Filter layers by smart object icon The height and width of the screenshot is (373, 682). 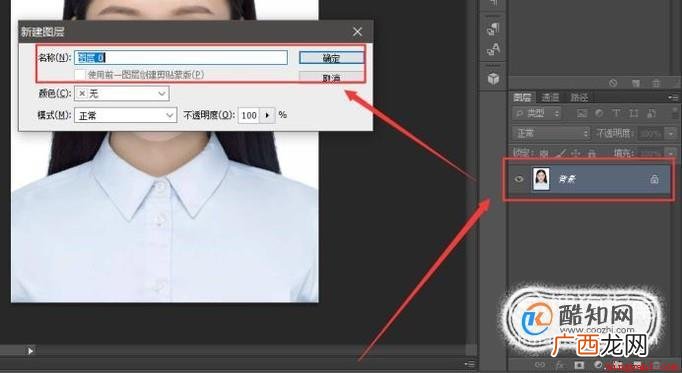pos(651,114)
